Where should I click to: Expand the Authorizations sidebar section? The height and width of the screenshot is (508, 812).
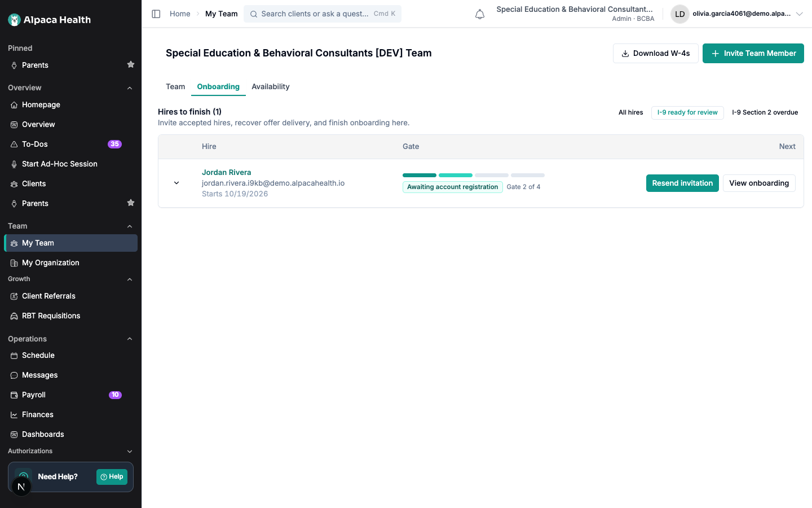point(130,452)
